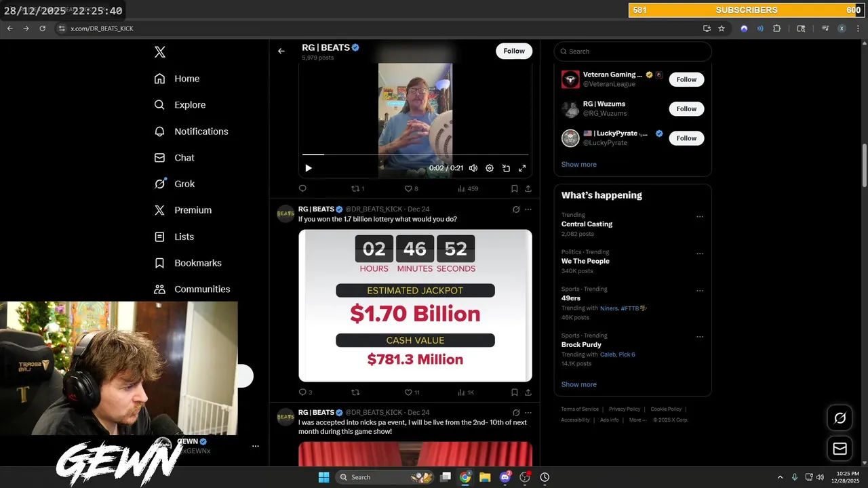Open Lists in the sidebar
The height and width of the screenshot is (488, 868).
coord(174,237)
